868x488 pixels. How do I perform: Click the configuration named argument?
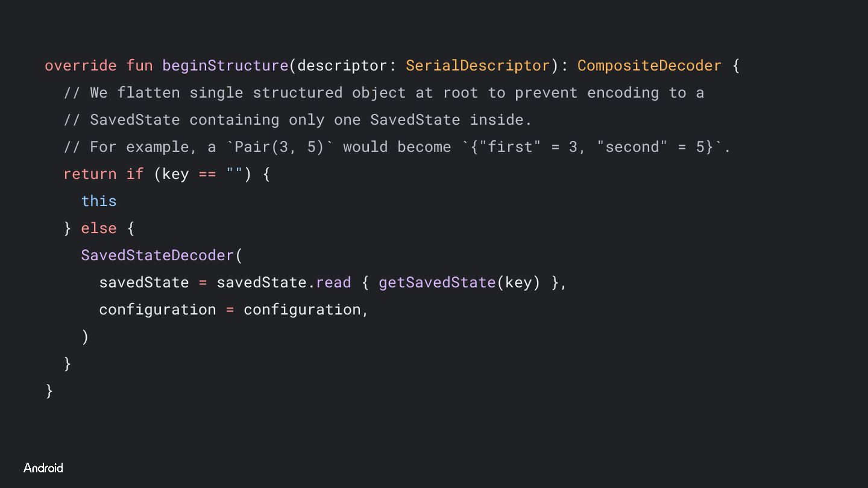pos(157,309)
